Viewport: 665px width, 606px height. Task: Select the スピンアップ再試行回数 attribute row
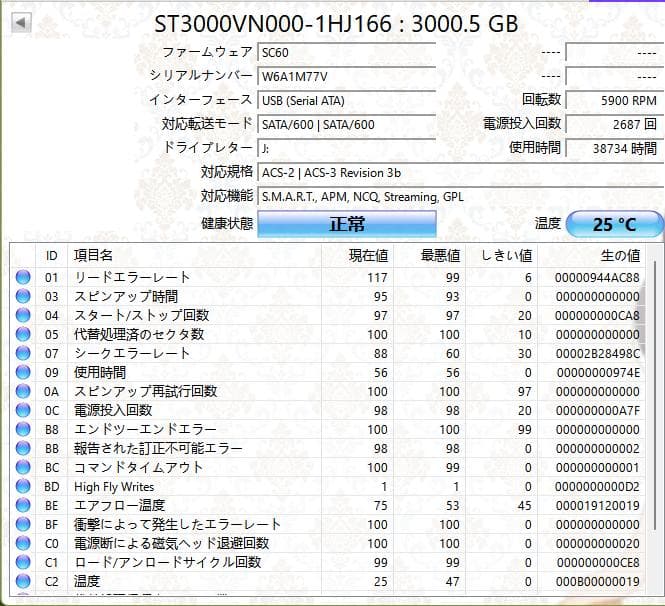click(327, 391)
